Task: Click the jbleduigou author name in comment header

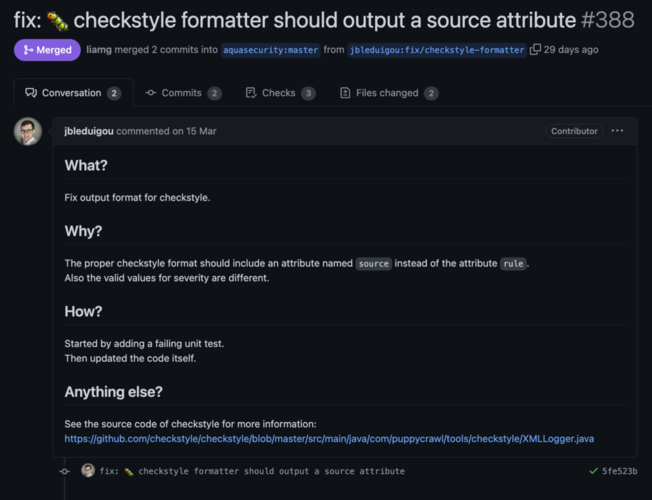Action: [89, 131]
